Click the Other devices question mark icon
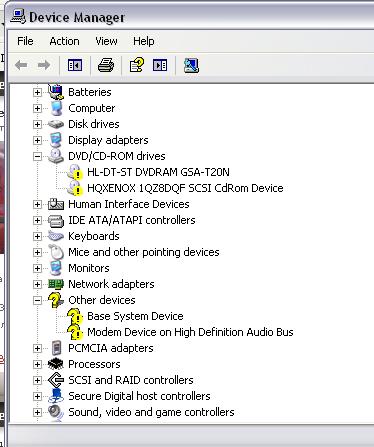Screen dimensions: 374x447 pos(56,300)
